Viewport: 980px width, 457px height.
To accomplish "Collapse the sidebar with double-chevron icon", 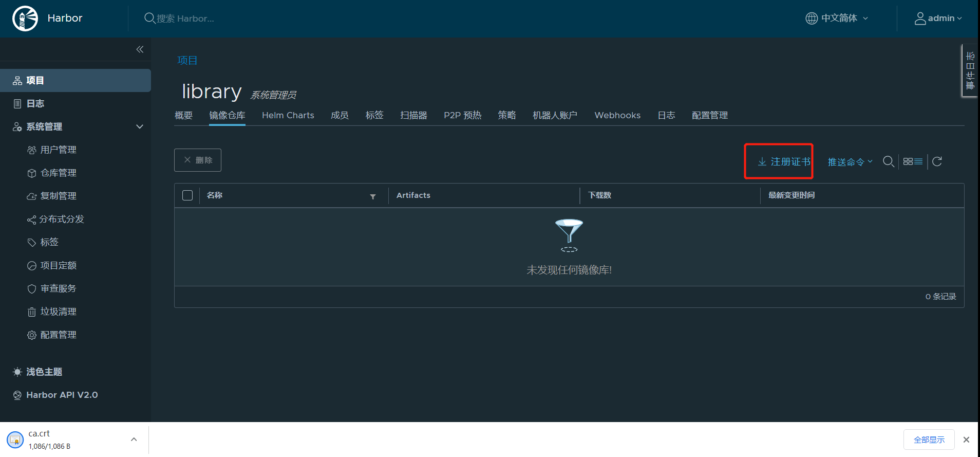I will [x=140, y=49].
